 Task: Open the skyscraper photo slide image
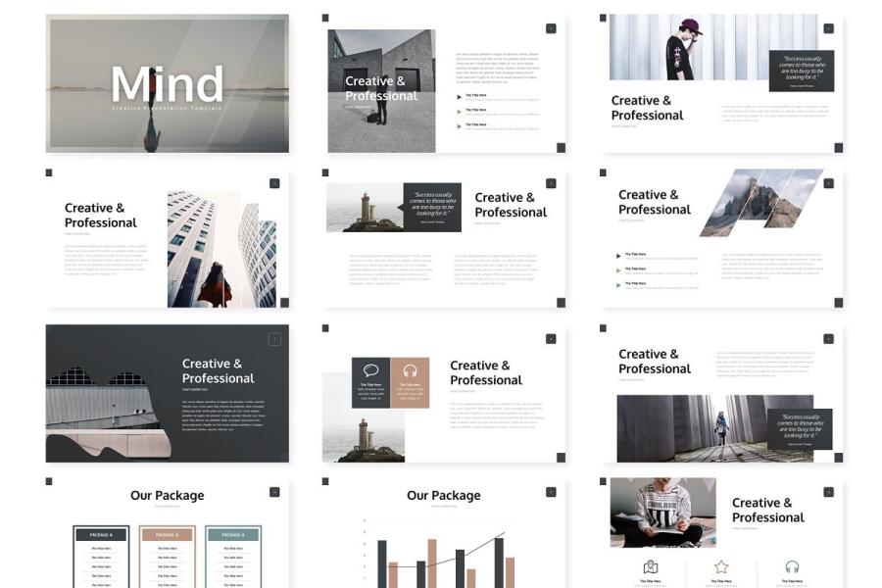(x=221, y=249)
